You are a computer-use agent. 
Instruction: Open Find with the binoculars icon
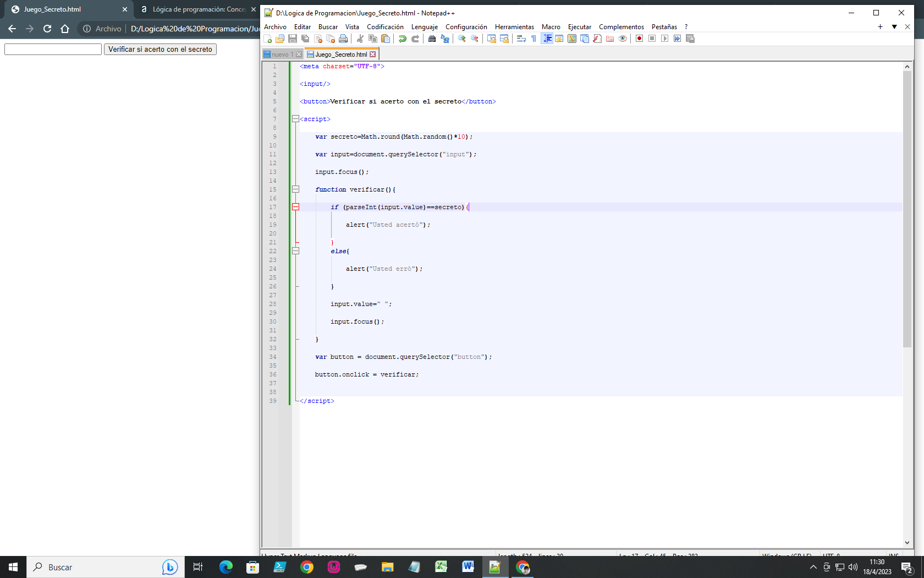(x=432, y=39)
